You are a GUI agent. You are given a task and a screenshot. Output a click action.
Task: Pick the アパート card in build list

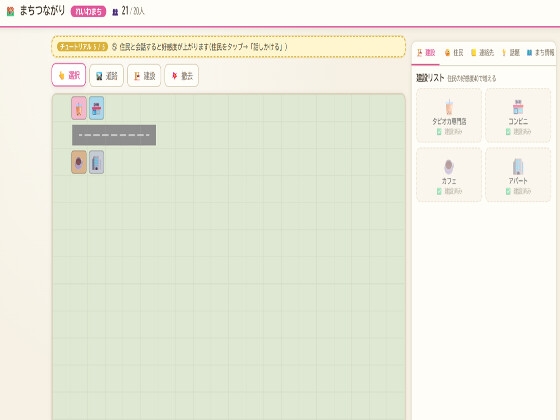click(518, 175)
